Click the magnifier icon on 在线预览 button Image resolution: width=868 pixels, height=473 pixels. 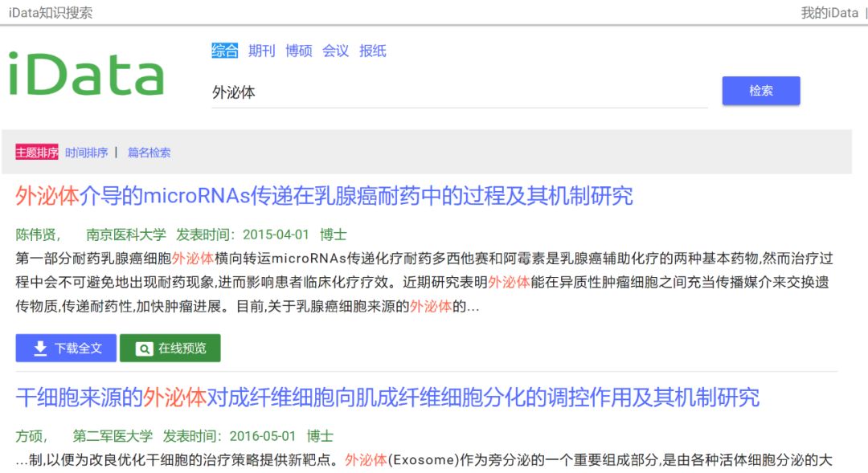pos(142,349)
